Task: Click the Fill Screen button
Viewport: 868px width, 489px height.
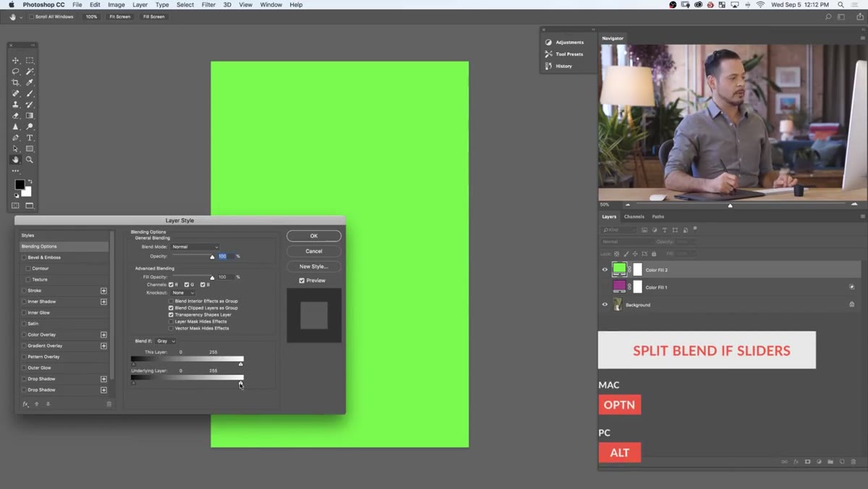Action: point(153,17)
